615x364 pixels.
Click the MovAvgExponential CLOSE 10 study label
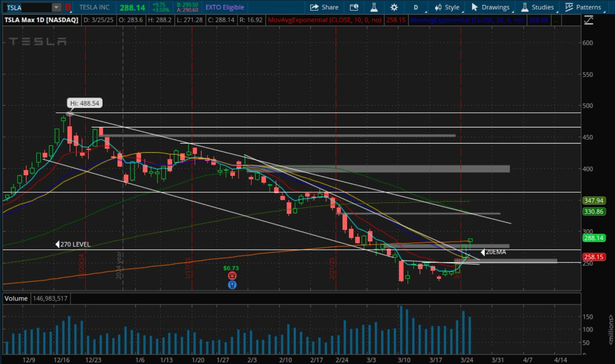point(325,20)
